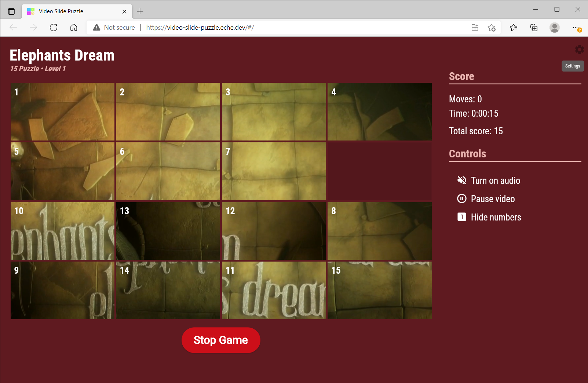Image resolution: width=588 pixels, height=383 pixels.
Task: Hide numbers on the tiles
Action: (x=489, y=217)
